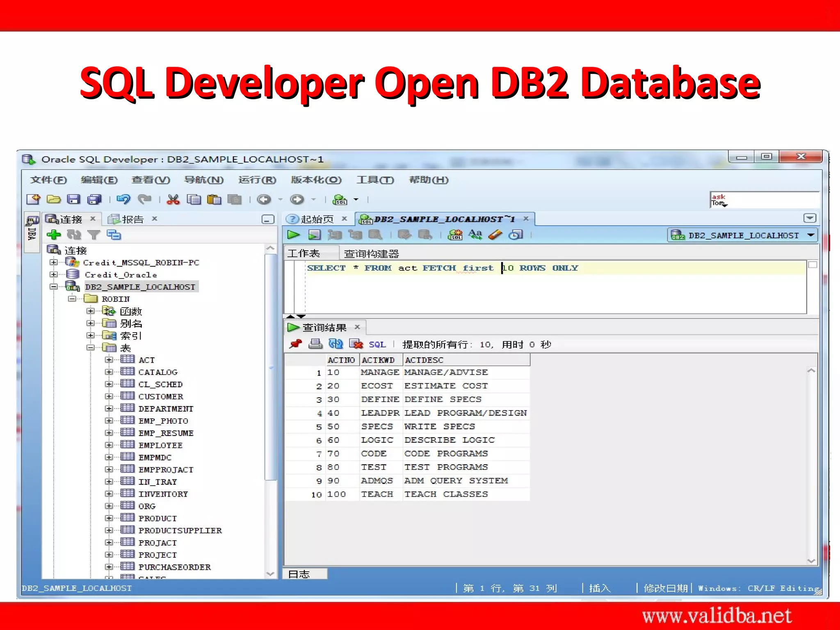Expand the Credit_Oracle connection node

54,274
